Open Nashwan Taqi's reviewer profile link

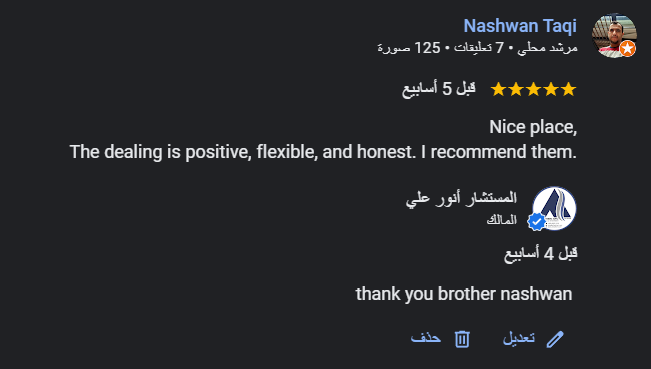[520, 26]
